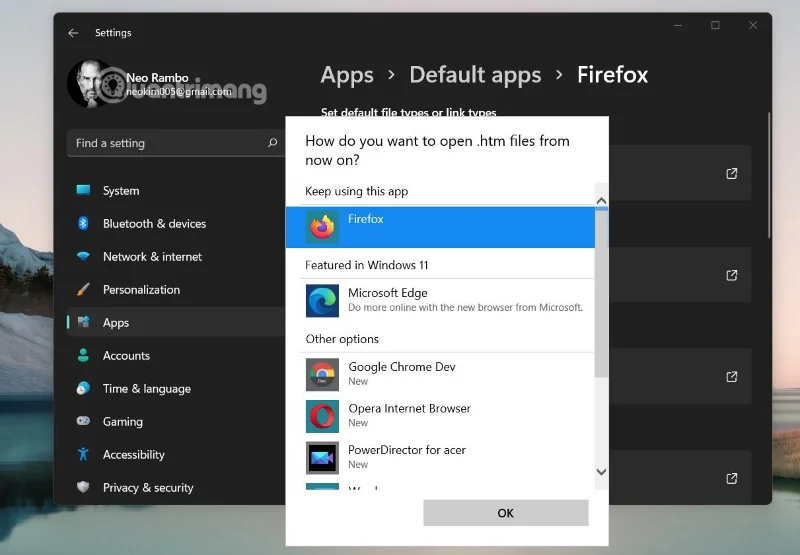Click the Microsoft Edge icon
The height and width of the screenshot is (555, 800).
322,301
